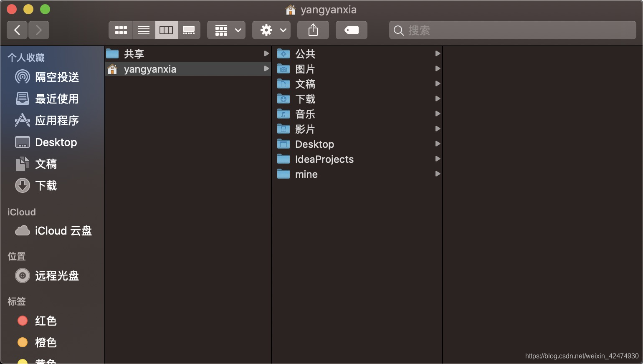Click the 标签 sidebar section header
Screen dimensions: 643x364
(x=17, y=301)
